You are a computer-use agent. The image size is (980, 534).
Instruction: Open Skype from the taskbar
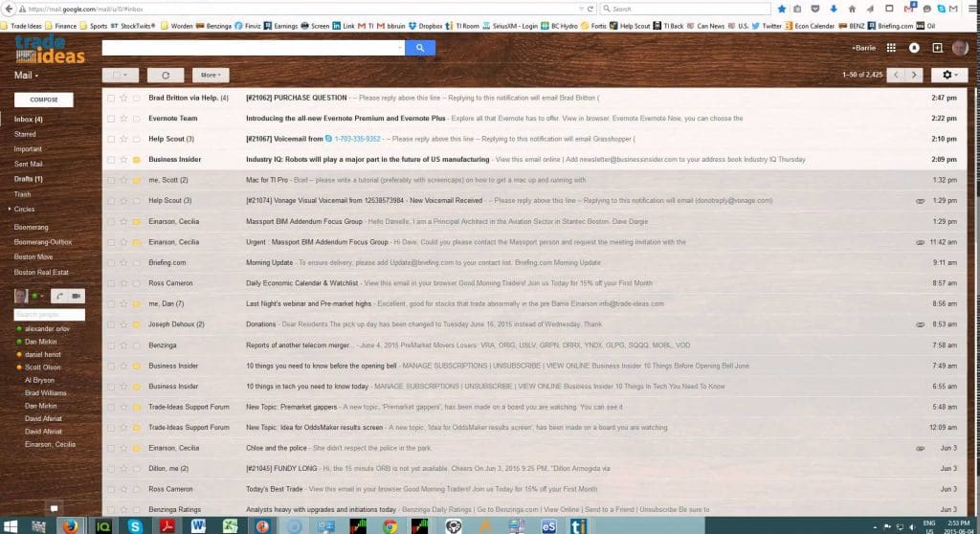click(135, 526)
